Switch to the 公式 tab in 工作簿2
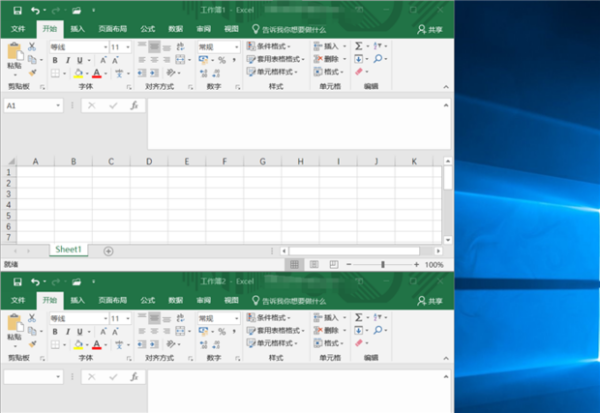Screen dimensions: 600x413 148,300
